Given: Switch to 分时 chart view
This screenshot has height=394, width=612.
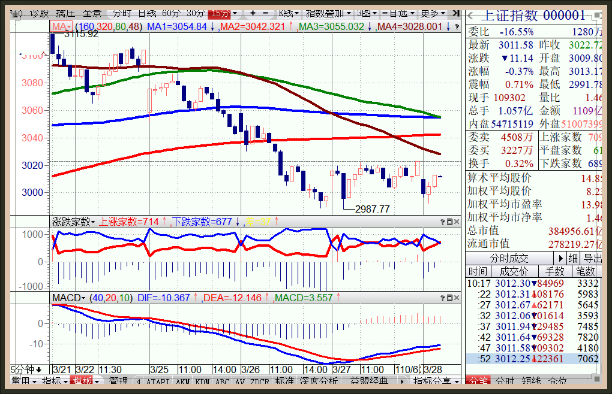Looking at the screenshot, I should click(122, 14).
